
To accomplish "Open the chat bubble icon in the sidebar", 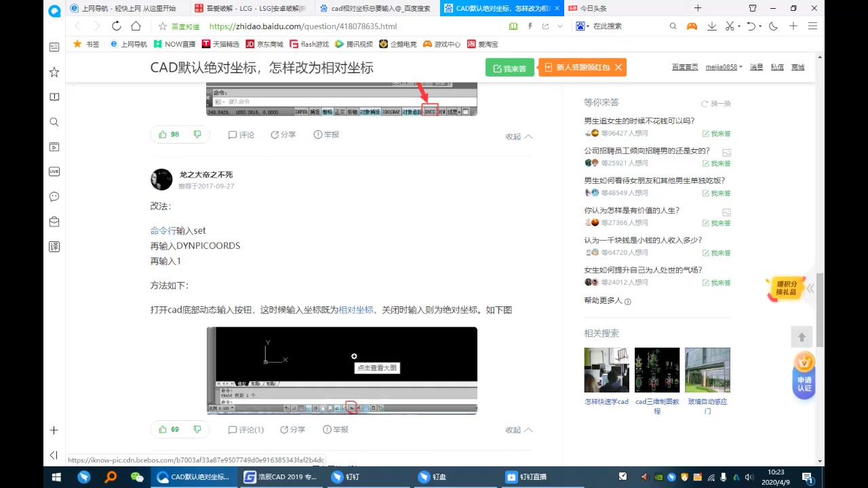I will (54, 197).
